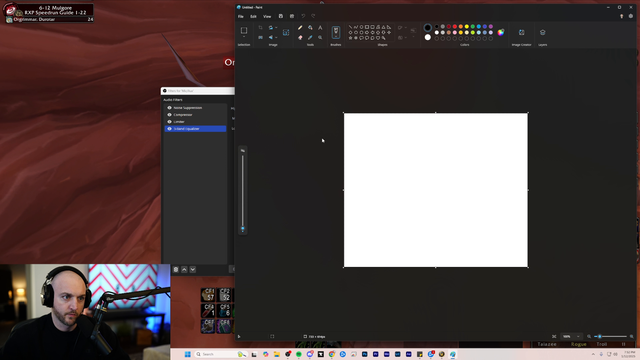
Task: Click the fit-to-window icon in status bar
Action: (x=554, y=336)
